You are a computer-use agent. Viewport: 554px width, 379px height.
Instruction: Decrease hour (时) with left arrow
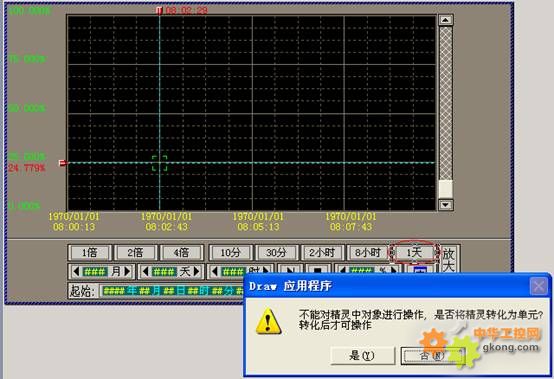pos(214,272)
